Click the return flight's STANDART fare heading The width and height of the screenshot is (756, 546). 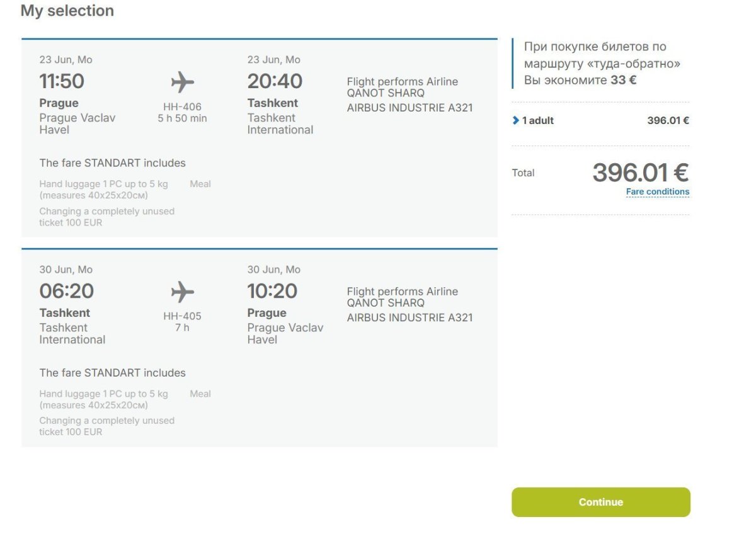pyautogui.click(x=112, y=373)
